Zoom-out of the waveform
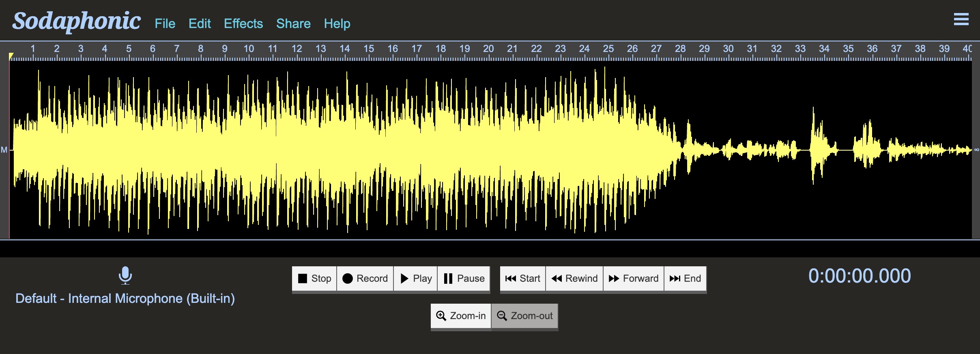The image size is (980, 354). (x=525, y=316)
